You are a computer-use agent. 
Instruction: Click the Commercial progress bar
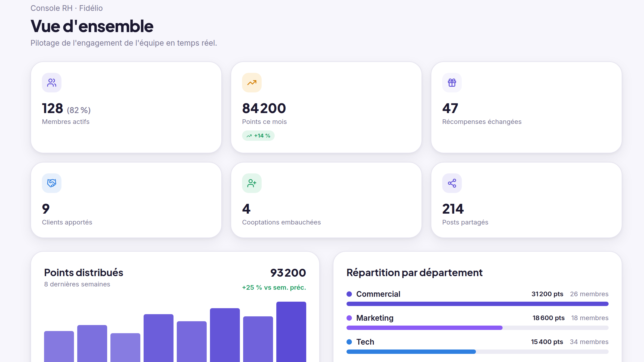coord(478,304)
